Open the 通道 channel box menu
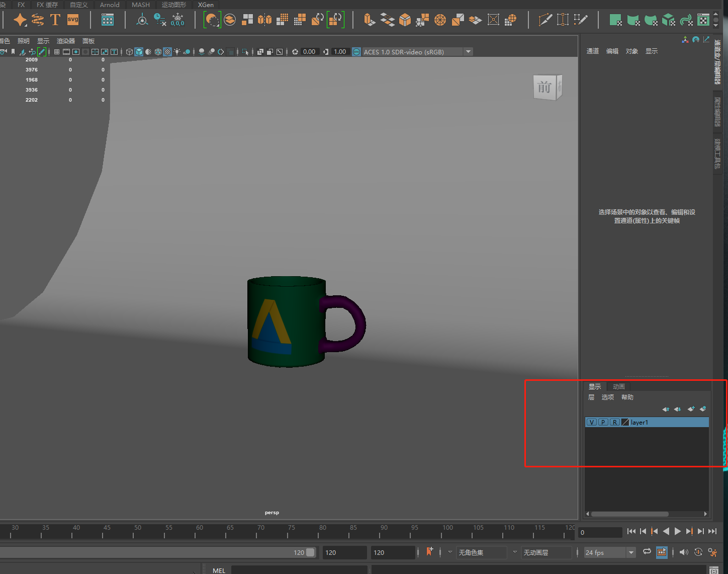This screenshot has height=574, width=728. click(593, 51)
